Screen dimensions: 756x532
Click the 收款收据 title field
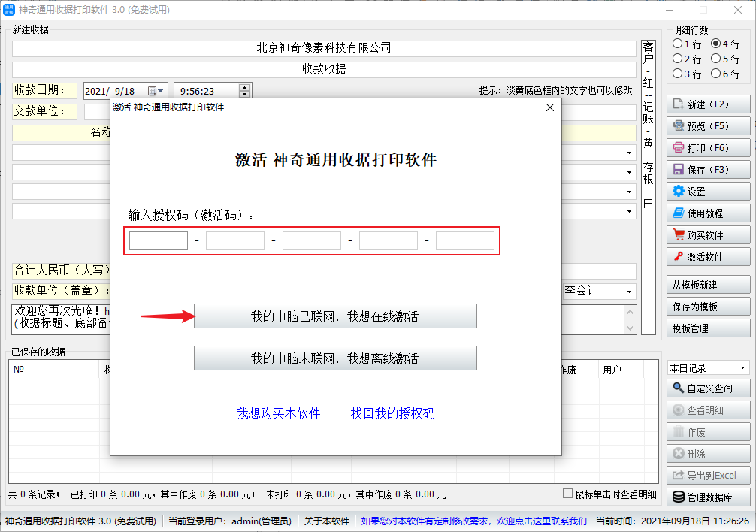click(324, 69)
